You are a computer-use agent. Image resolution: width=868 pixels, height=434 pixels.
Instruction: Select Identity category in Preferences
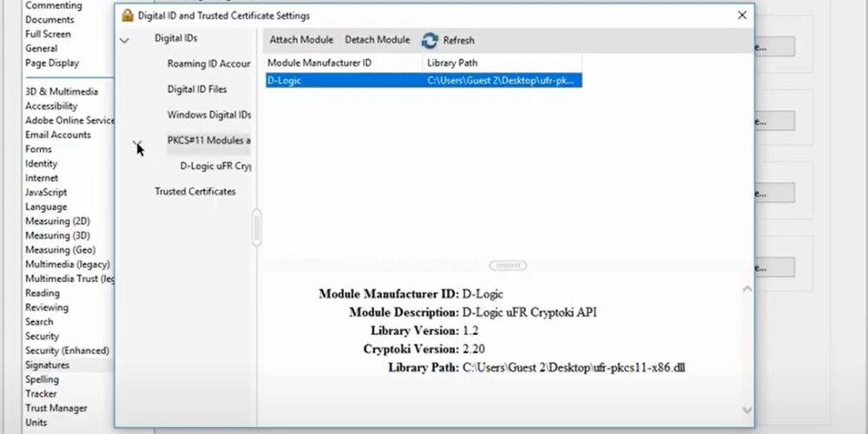[41, 164]
